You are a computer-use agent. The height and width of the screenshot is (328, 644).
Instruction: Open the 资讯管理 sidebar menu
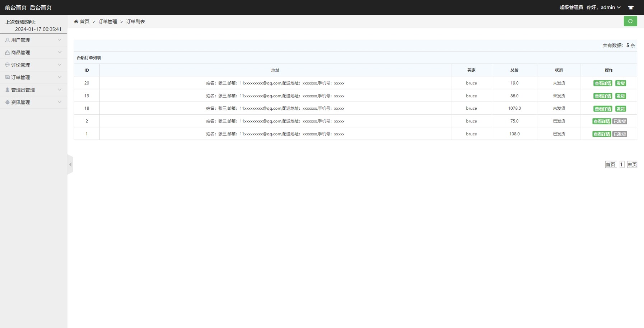33,102
